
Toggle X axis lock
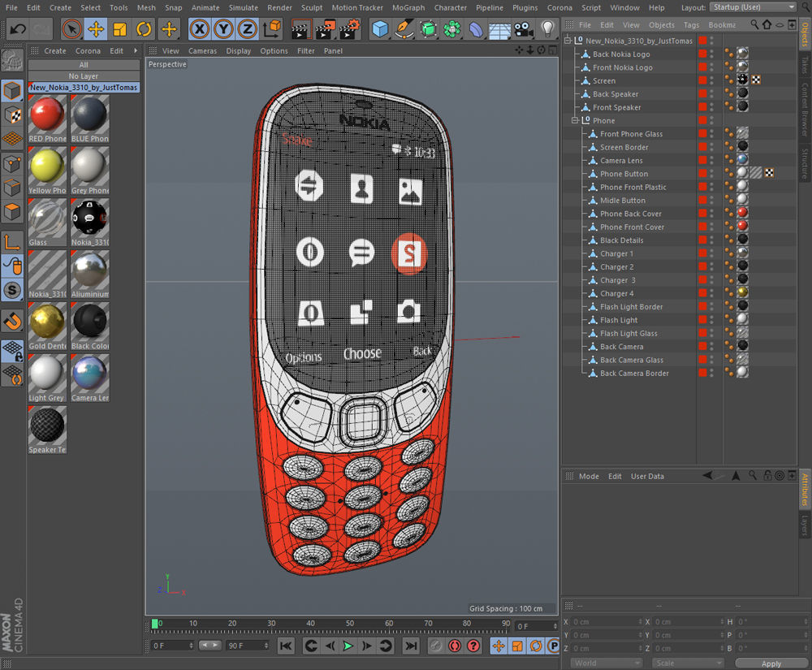[200, 29]
